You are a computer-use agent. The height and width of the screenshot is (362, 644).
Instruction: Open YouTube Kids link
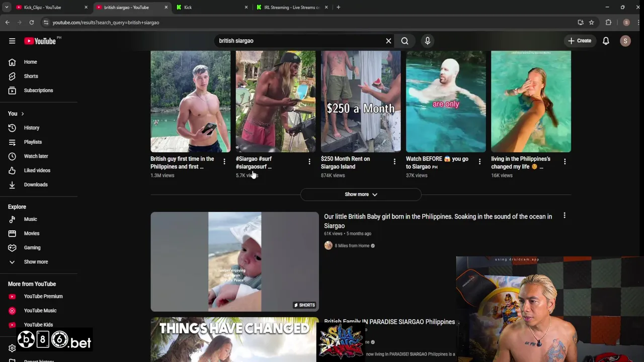38,325
